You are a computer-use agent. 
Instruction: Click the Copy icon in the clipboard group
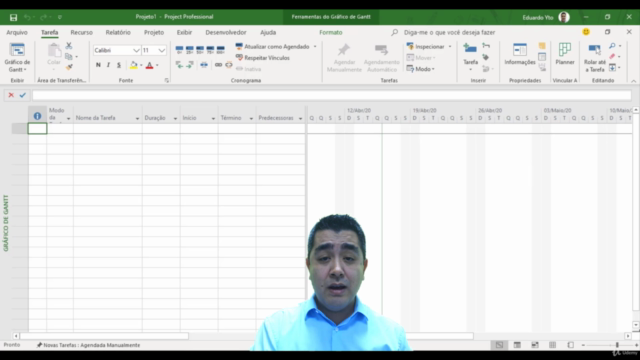coord(69,56)
